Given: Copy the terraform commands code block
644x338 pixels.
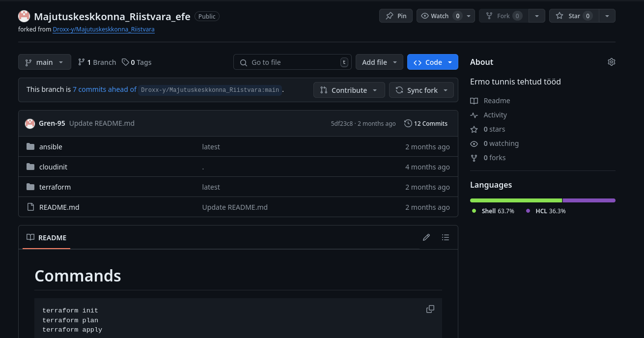Looking at the screenshot, I should click(x=430, y=309).
